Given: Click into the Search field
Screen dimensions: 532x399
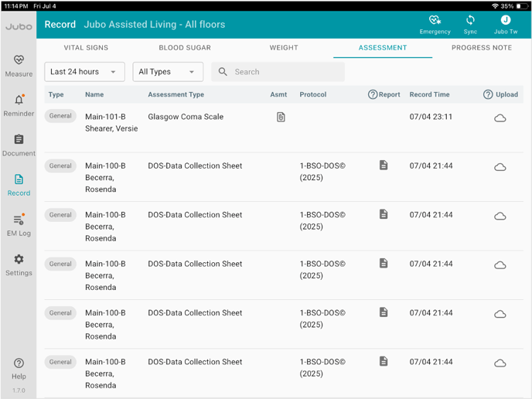Looking at the screenshot, I should tap(278, 72).
